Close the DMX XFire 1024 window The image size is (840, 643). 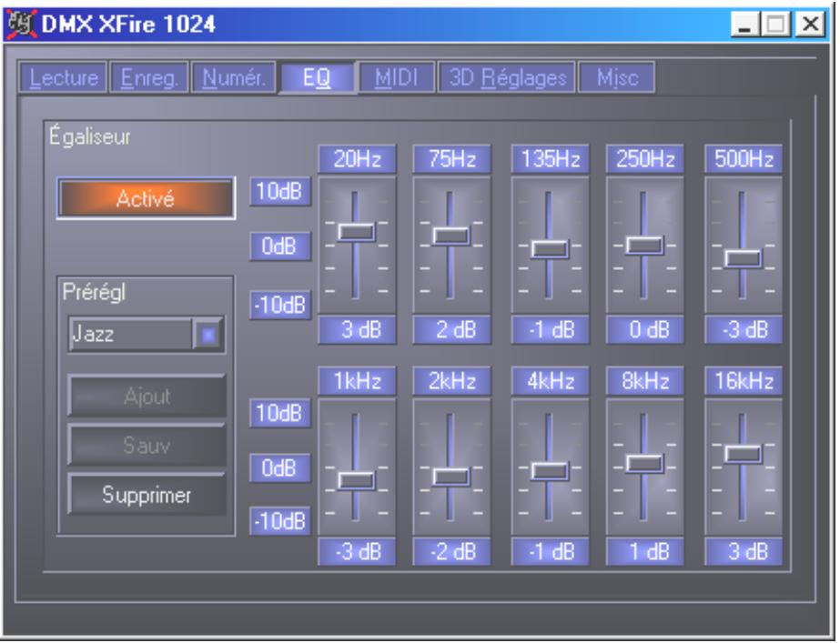811,25
